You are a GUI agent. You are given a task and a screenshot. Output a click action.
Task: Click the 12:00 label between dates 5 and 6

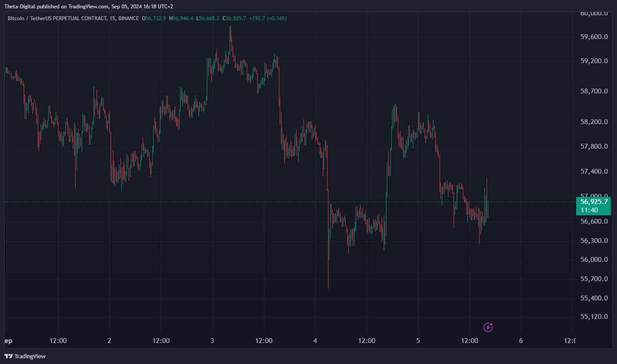(x=469, y=341)
